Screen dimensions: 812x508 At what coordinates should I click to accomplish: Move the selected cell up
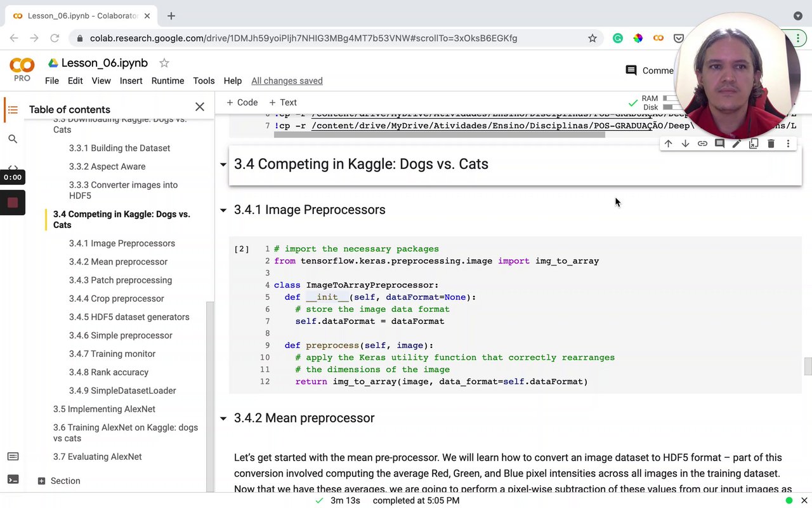(x=668, y=144)
